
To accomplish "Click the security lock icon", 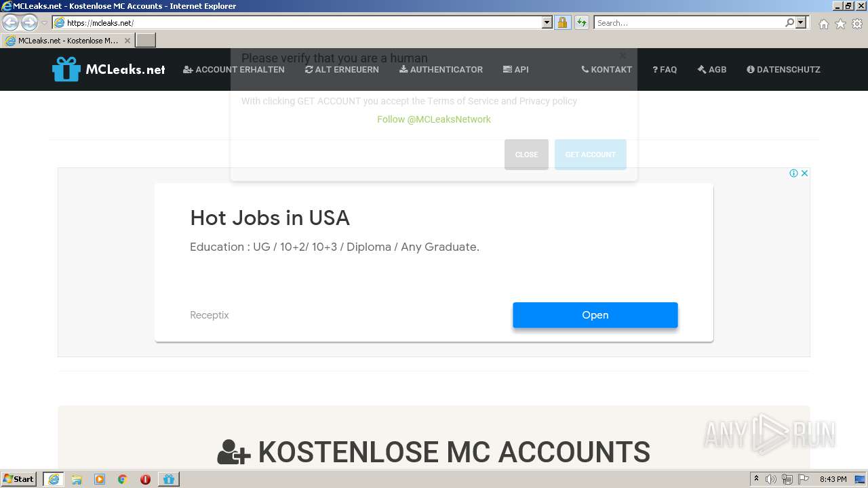I will (562, 22).
